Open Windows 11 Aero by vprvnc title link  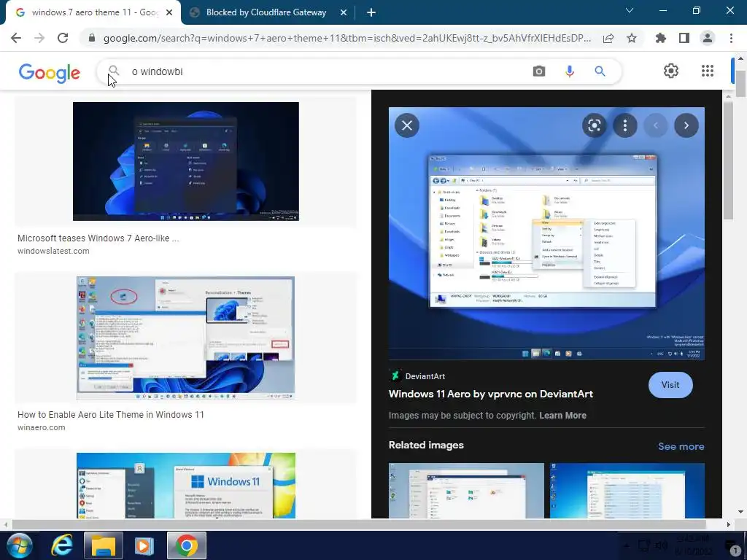[491, 394]
